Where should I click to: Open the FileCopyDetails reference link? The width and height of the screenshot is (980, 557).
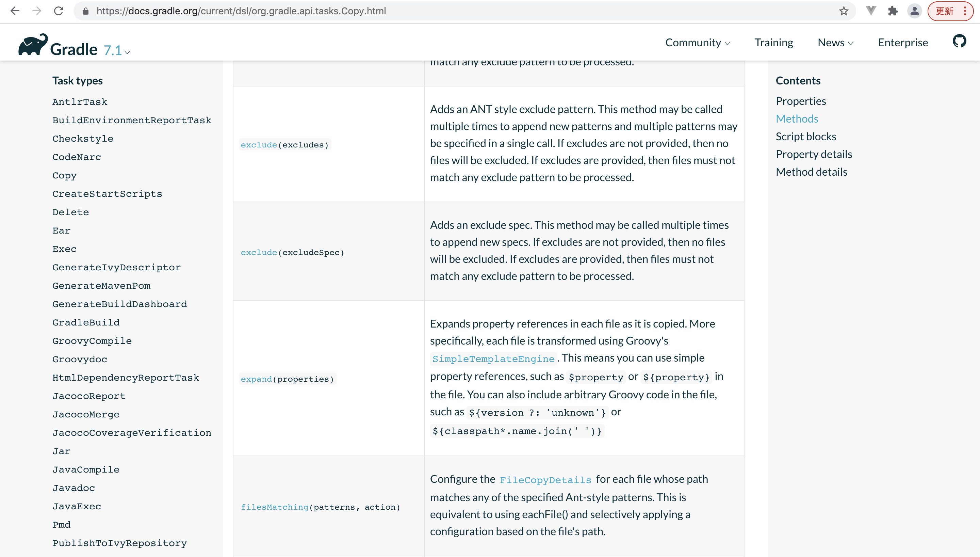545,479
